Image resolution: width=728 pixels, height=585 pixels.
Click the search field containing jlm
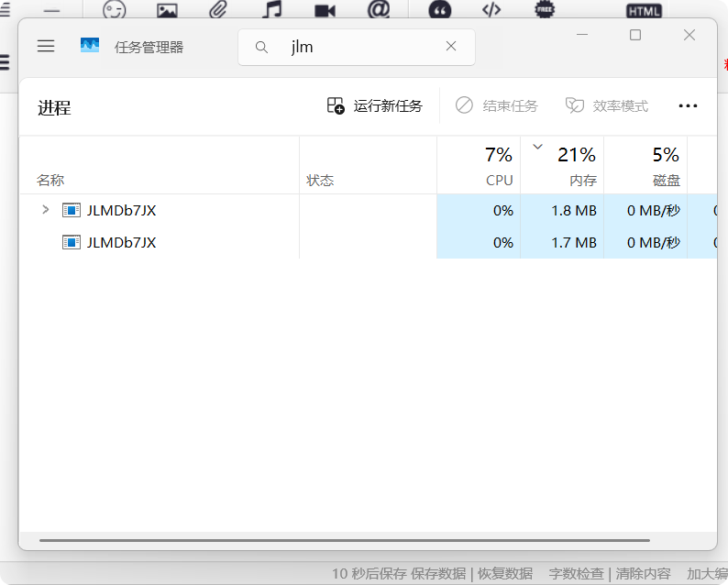point(356,47)
